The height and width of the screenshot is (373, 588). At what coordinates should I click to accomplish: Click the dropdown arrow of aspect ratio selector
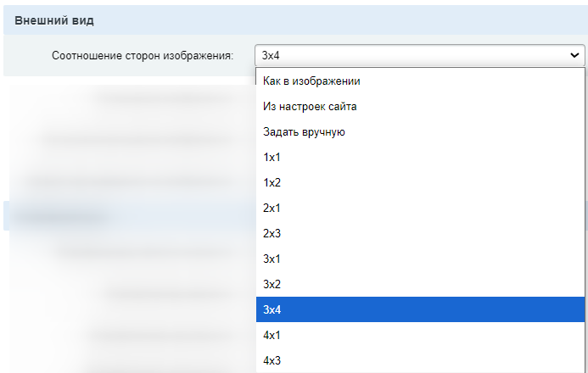coord(575,56)
